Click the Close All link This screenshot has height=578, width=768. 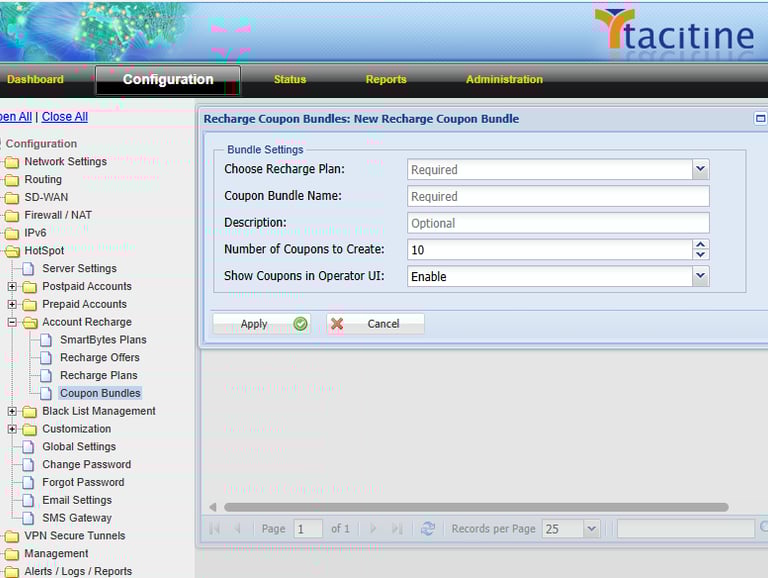coord(65,117)
